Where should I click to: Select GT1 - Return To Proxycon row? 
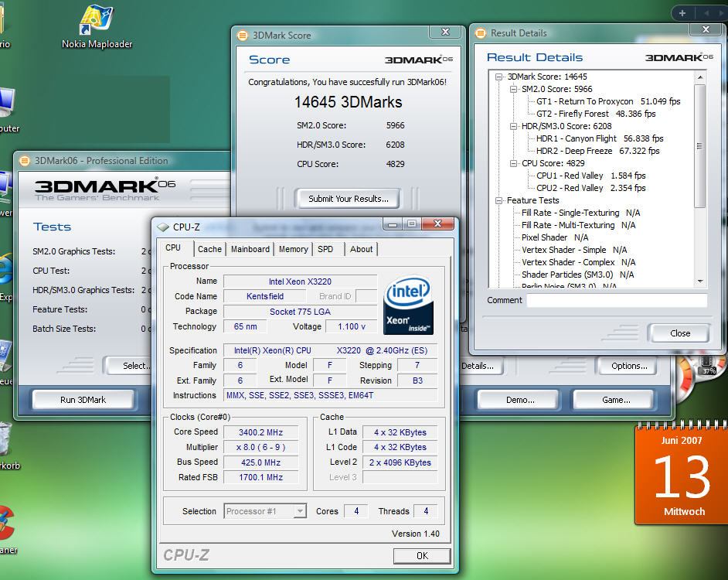pos(608,101)
